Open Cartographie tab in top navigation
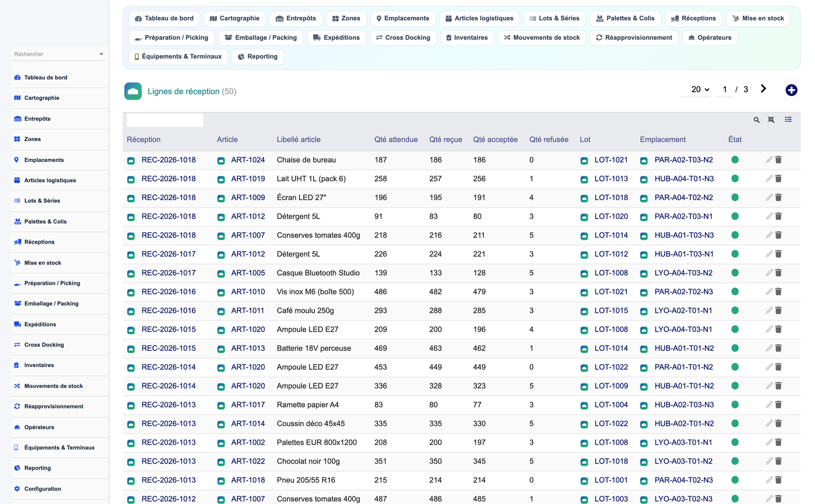This screenshot has height=504, width=815. [x=235, y=19]
